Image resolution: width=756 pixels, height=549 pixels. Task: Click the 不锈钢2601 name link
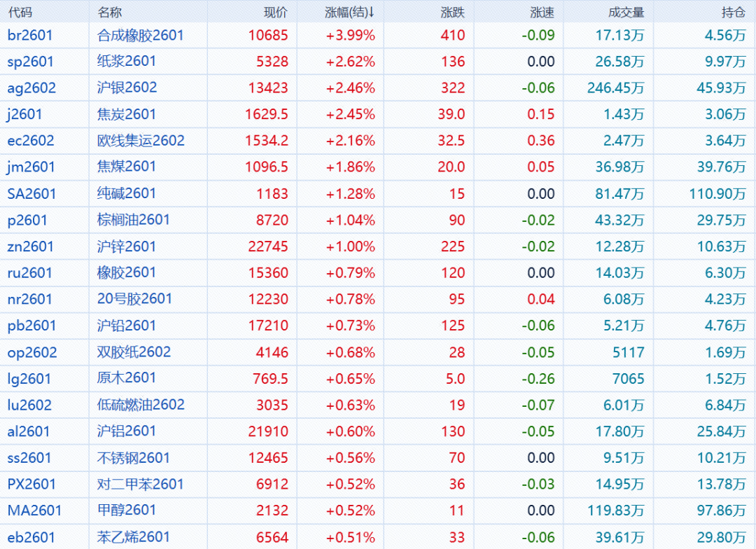point(133,458)
